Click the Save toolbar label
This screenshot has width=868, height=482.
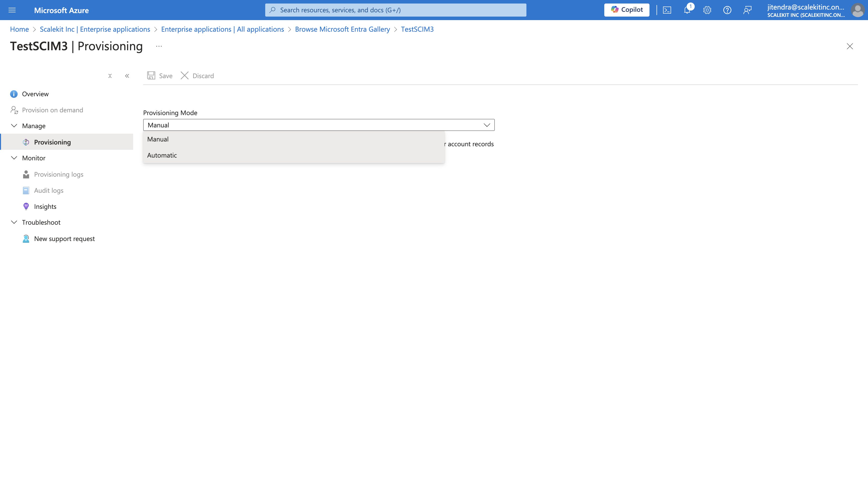coord(166,76)
